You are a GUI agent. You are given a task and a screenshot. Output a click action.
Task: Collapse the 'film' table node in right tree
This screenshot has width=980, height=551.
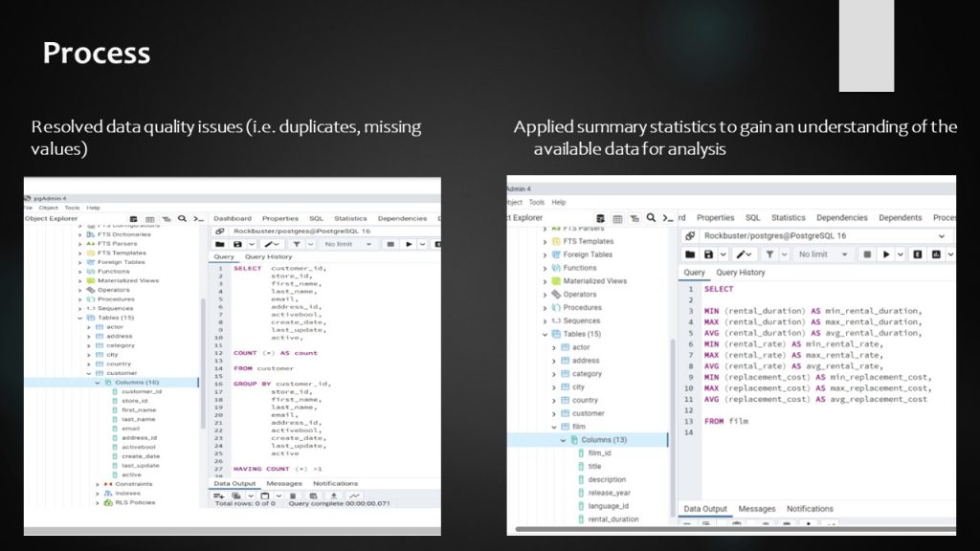click(x=553, y=427)
